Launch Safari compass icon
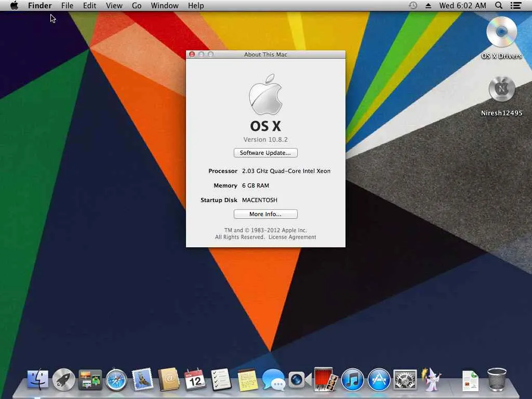The image size is (532, 399). pos(116,380)
